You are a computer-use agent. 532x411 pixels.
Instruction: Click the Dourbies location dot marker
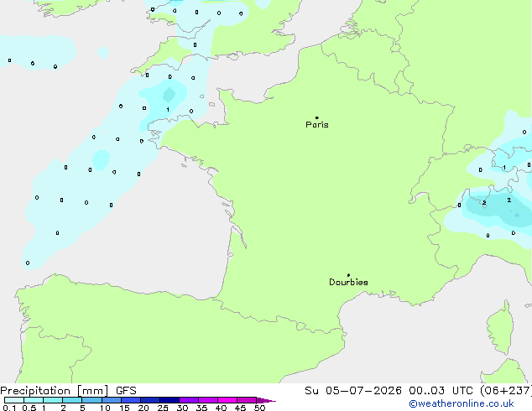[348, 275]
